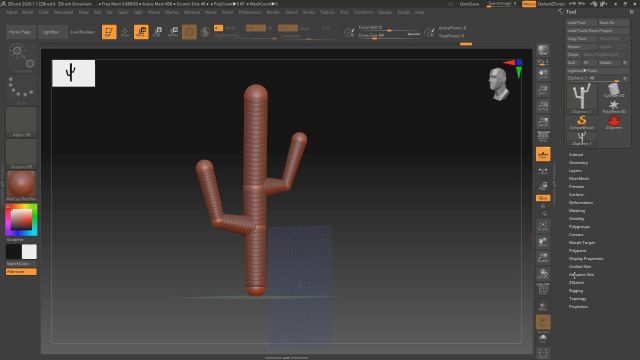
Task: Click the Xpose icon
Action: (543, 353)
